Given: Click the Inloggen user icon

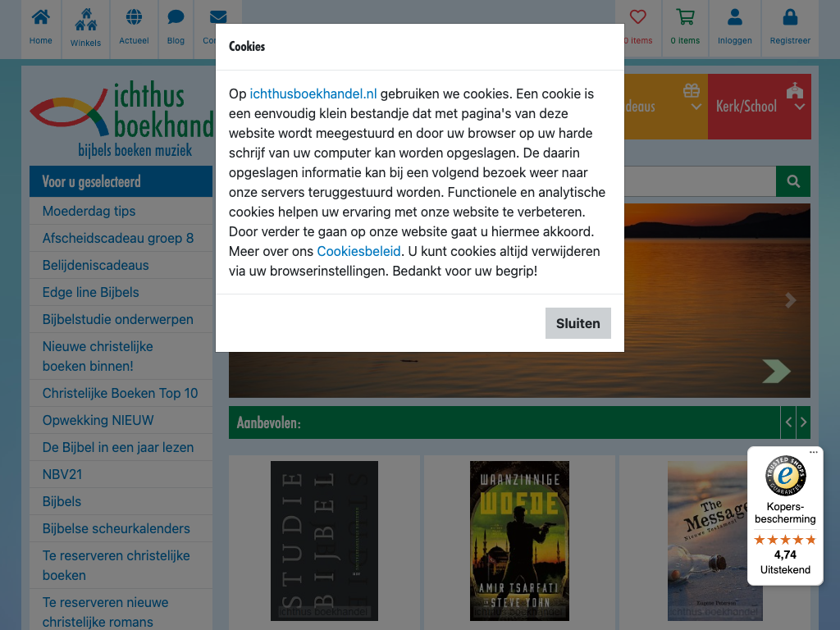Looking at the screenshot, I should tap(734, 18).
